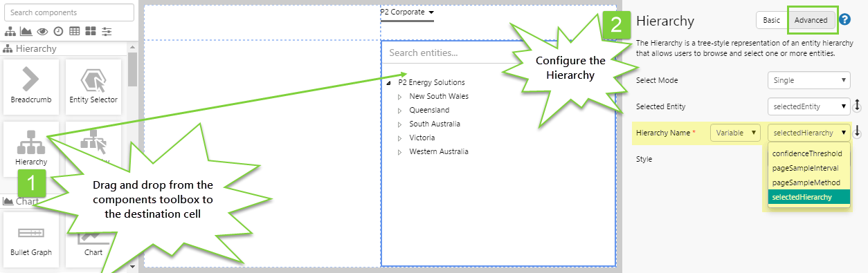Select the eye category filter icon
This screenshot has width=868, height=273.
[x=42, y=31]
